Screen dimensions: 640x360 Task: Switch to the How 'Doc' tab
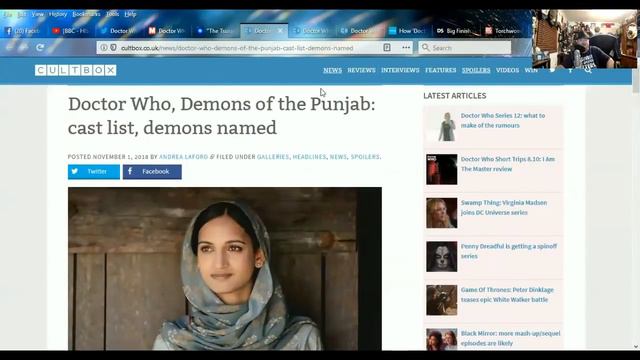click(x=407, y=31)
